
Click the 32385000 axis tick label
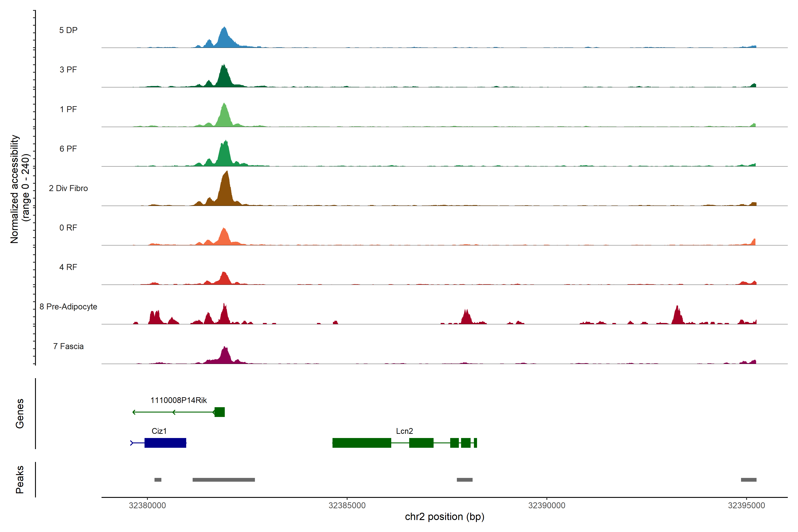(x=347, y=506)
